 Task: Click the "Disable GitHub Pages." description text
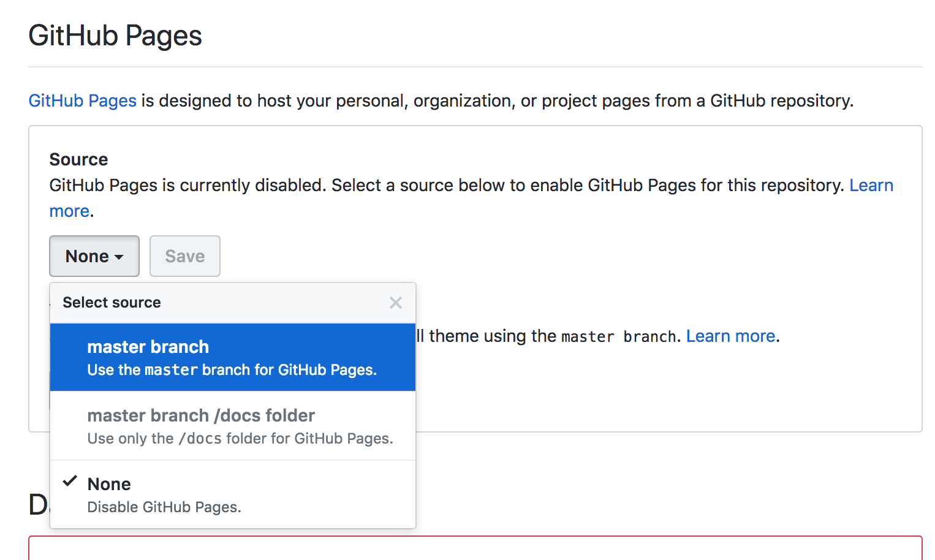pyautogui.click(x=164, y=507)
